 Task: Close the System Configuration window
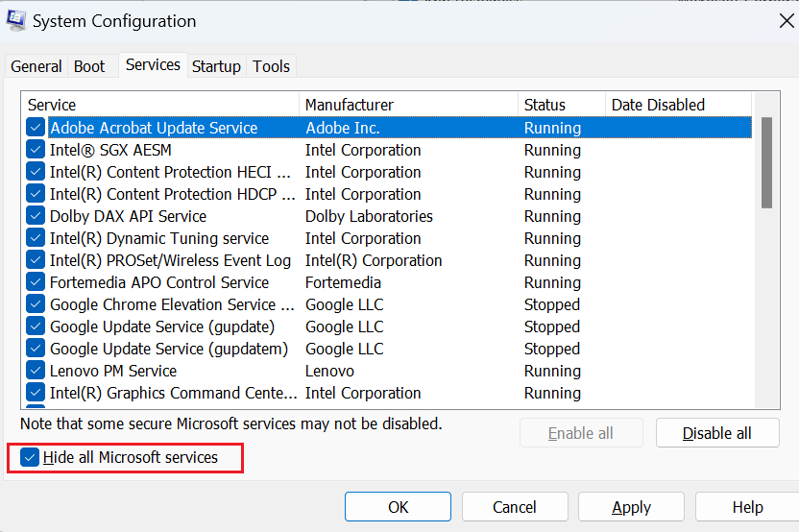pos(787,21)
